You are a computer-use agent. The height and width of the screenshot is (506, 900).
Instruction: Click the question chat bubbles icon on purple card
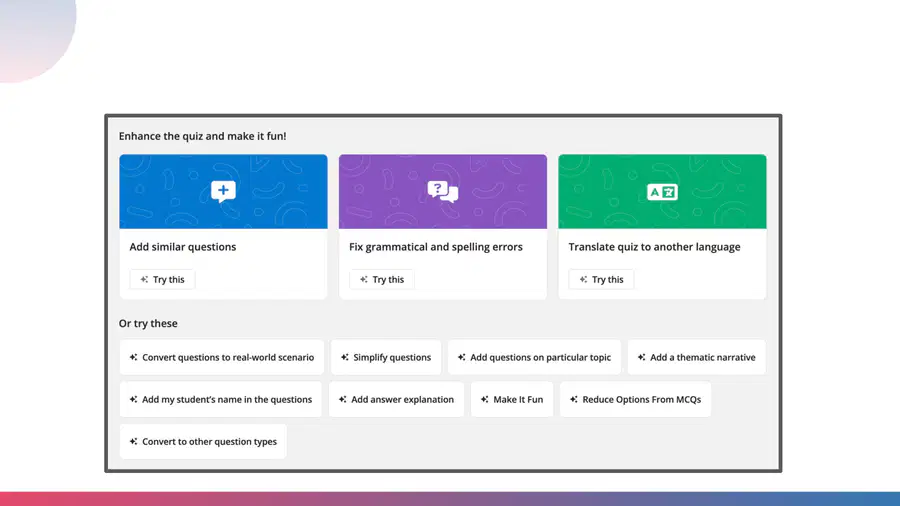(443, 192)
